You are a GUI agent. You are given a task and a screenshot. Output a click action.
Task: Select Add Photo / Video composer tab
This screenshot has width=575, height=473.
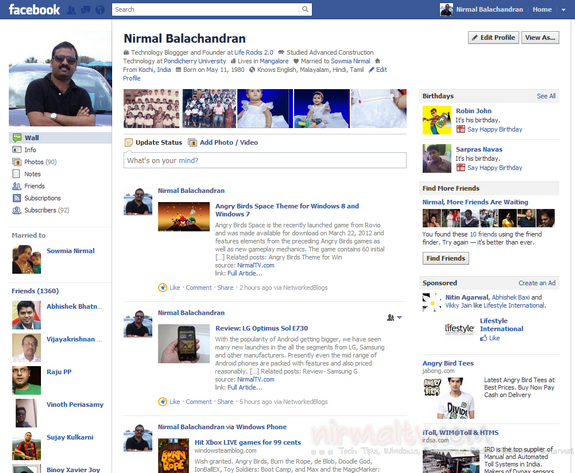[x=228, y=142]
